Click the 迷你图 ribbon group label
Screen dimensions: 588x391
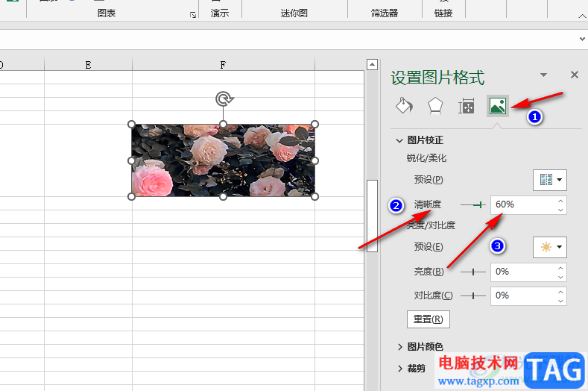click(x=294, y=13)
